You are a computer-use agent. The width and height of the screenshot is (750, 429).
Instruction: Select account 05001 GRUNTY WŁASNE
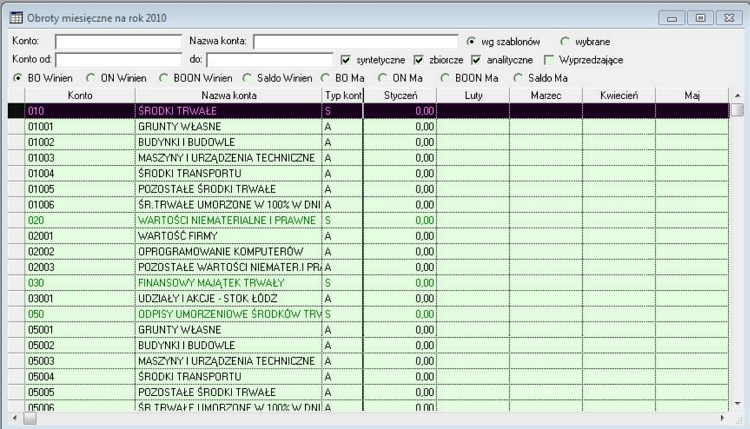tap(368, 330)
